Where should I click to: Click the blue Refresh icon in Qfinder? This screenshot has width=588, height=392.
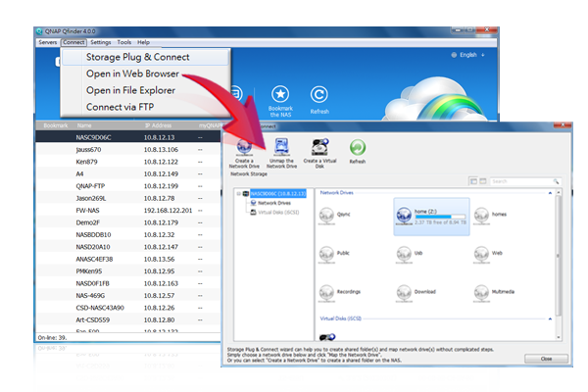[x=318, y=95]
